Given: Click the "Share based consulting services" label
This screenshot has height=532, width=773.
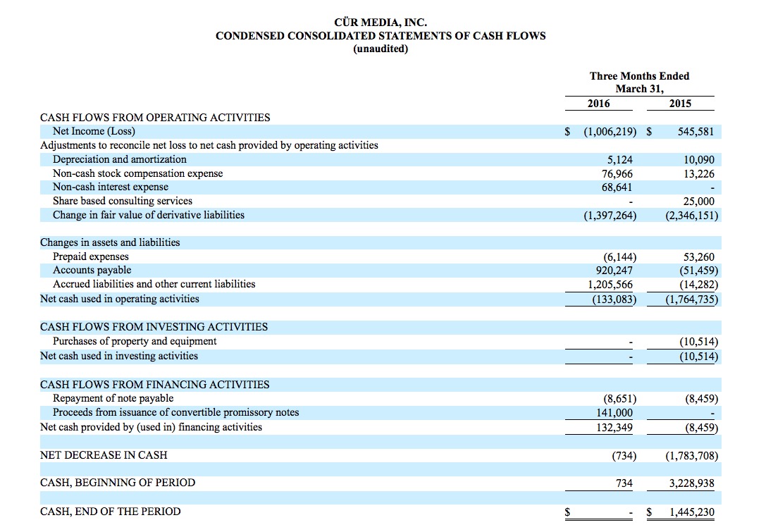Looking at the screenshot, I should (123, 201).
